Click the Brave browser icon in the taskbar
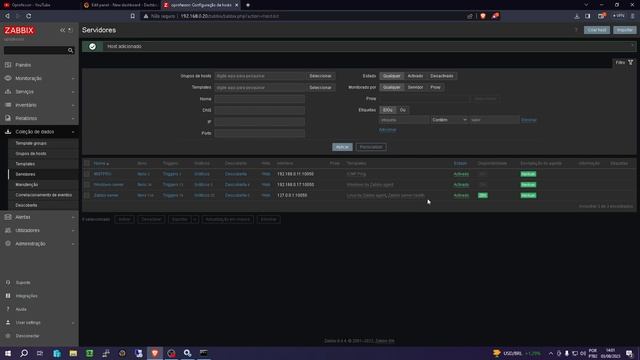This screenshot has width=640, height=360. point(155,353)
